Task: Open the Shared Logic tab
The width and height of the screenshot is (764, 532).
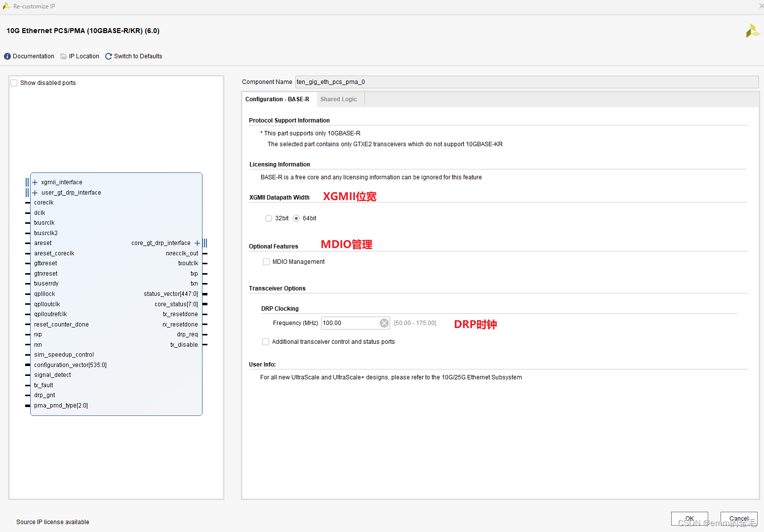Action: tap(339, 99)
